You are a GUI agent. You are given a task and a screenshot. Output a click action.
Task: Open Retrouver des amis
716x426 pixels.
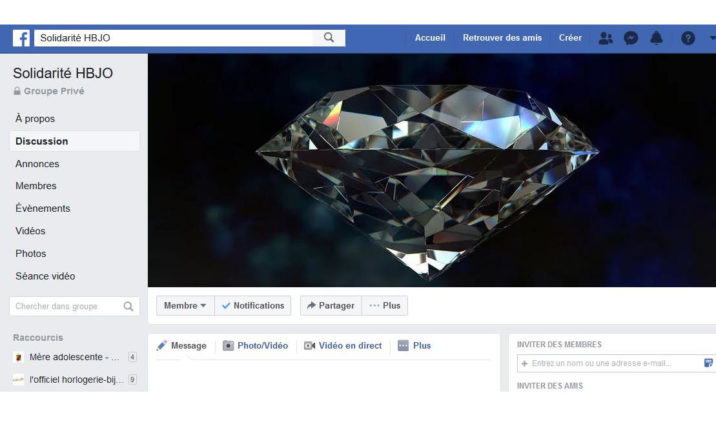[x=502, y=38]
